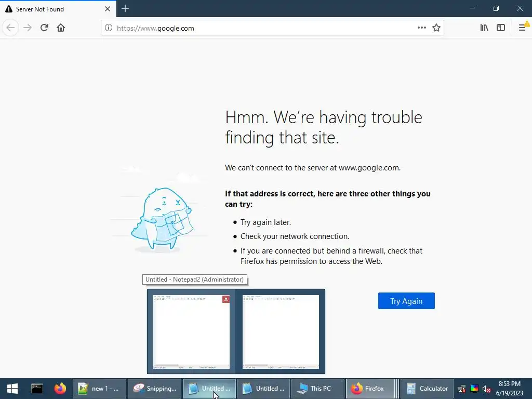Switch to the Snipping Tool window
532x399 pixels.
click(155, 389)
